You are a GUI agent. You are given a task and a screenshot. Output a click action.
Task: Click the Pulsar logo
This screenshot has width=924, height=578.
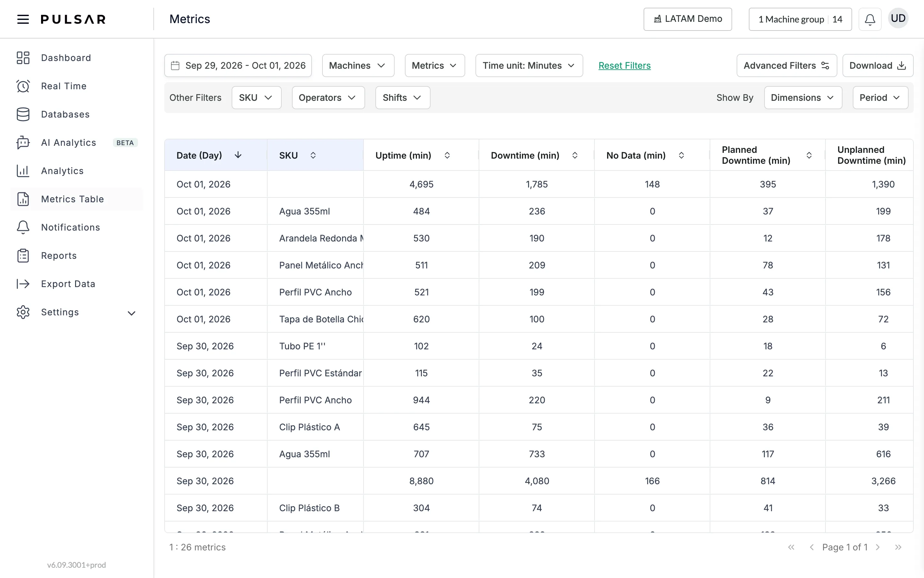point(73,19)
